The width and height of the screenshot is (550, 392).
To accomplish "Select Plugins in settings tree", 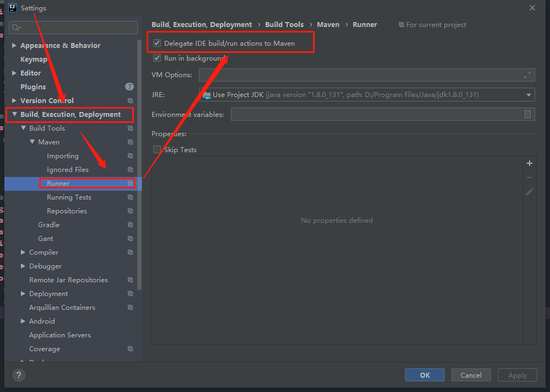I will (x=33, y=87).
